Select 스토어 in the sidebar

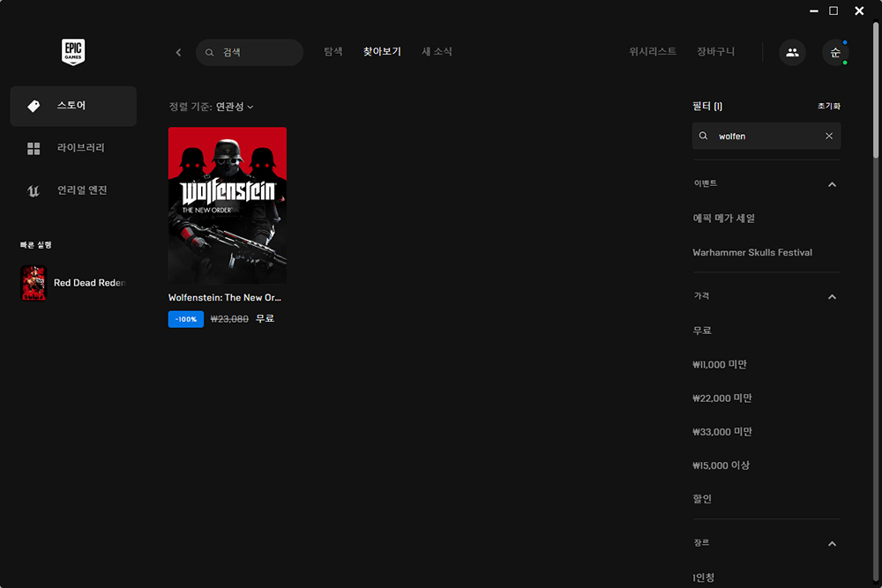pos(73,107)
